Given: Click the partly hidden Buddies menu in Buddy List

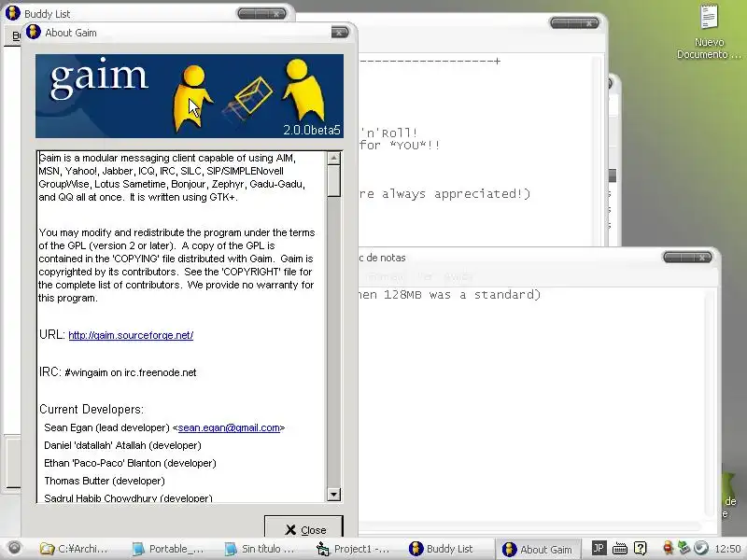Looking at the screenshot, I should pos(16,35).
